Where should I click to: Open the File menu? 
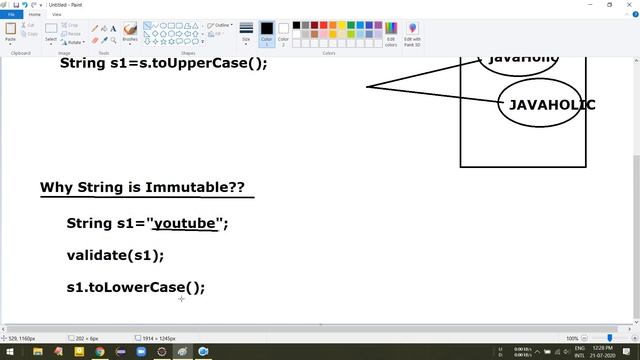(11, 14)
